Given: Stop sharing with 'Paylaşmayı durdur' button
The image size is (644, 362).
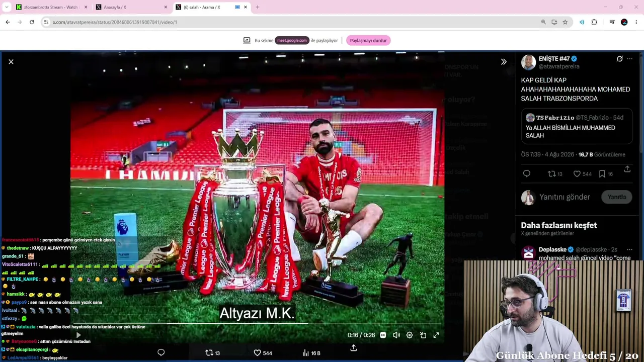Looking at the screenshot, I should [x=368, y=40].
